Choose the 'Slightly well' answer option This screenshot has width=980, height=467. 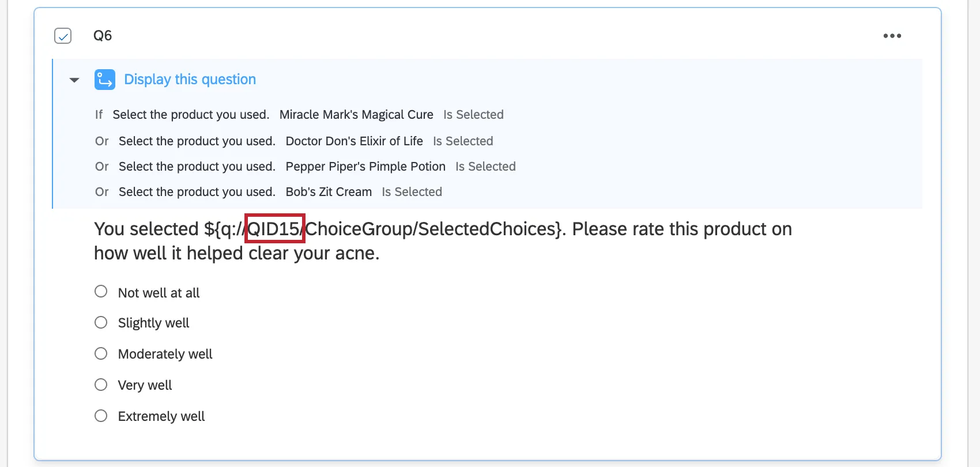(101, 322)
